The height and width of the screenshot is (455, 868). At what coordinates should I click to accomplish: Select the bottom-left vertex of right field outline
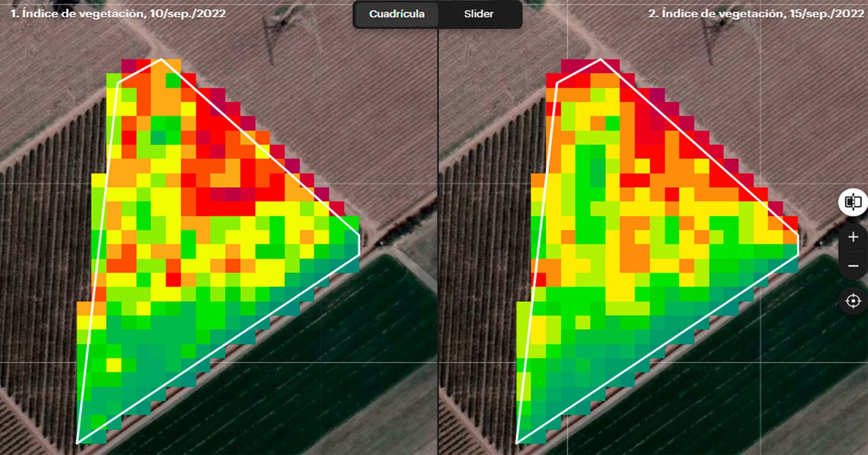pos(516,443)
